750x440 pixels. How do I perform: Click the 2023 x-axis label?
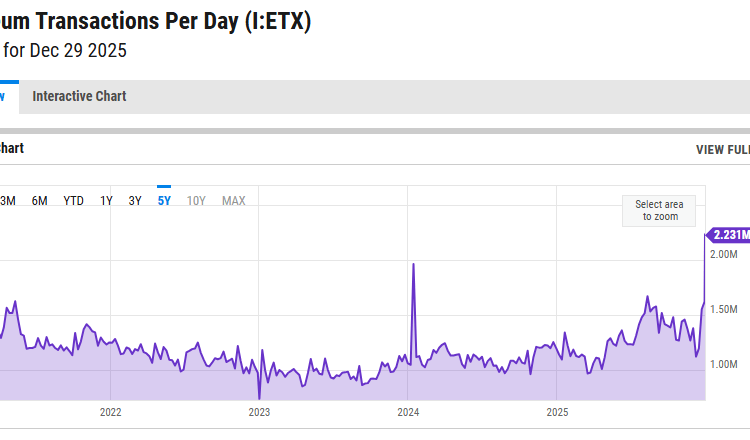(x=259, y=412)
